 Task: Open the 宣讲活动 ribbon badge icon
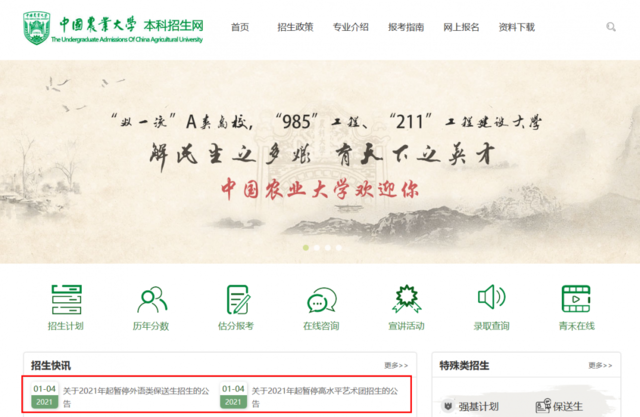[x=407, y=299]
